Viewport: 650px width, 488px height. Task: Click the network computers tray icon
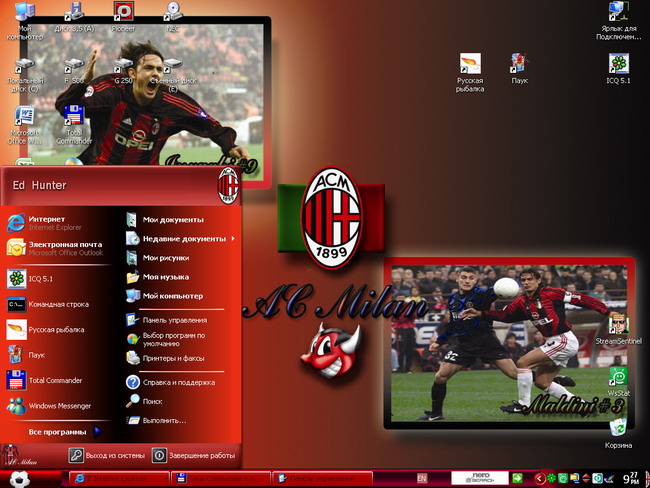[x=574, y=478]
